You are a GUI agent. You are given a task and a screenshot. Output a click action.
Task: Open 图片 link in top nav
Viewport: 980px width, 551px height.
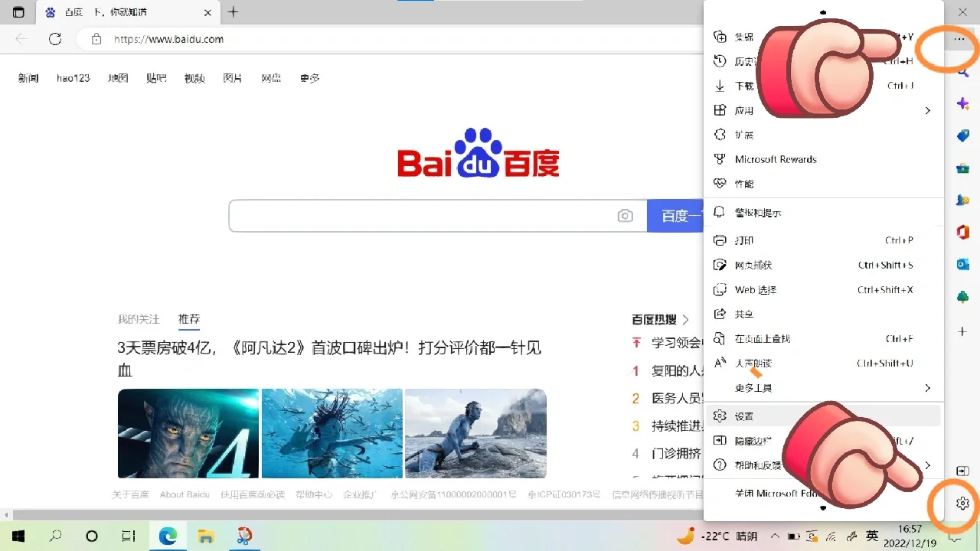coord(233,78)
